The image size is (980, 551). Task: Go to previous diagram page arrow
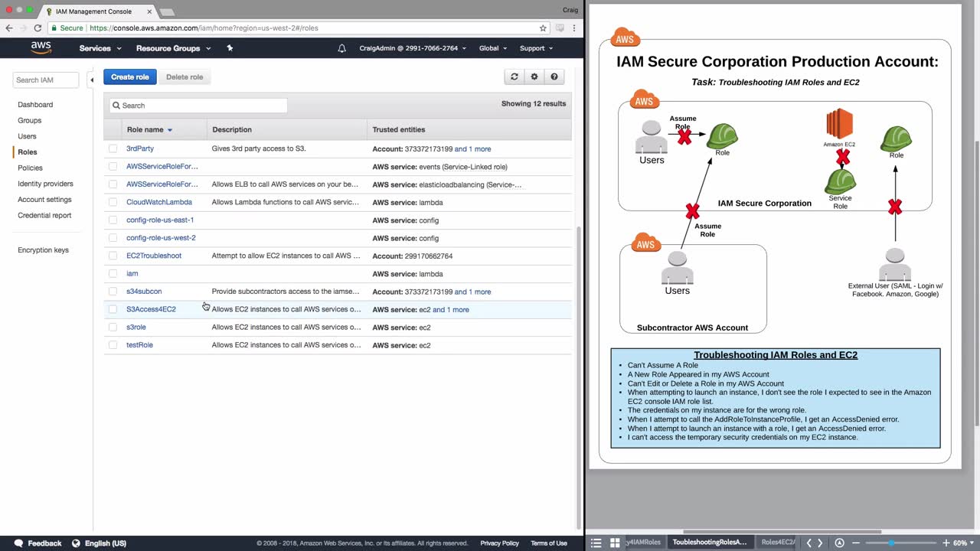(808, 543)
